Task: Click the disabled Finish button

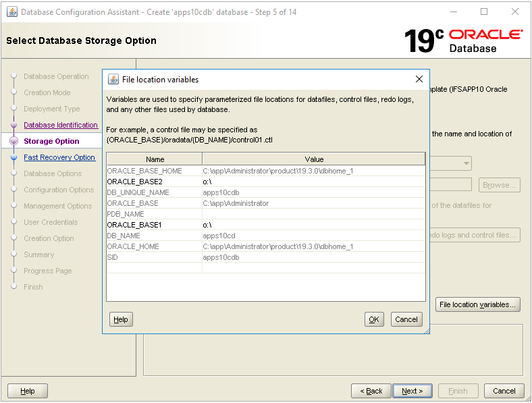Action: coord(458,391)
